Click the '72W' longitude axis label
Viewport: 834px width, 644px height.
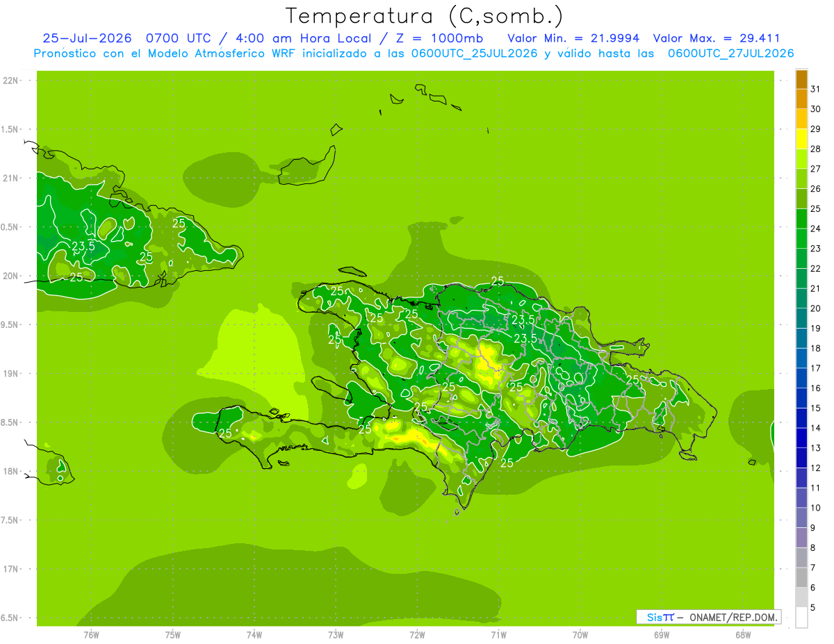click(x=417, y=635)
